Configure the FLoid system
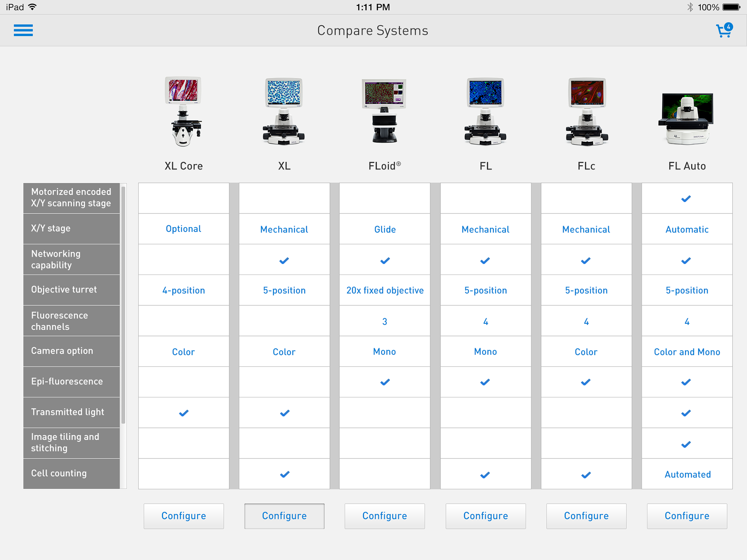The height and width of the screenshot is (560, 747). pos(385,516)
